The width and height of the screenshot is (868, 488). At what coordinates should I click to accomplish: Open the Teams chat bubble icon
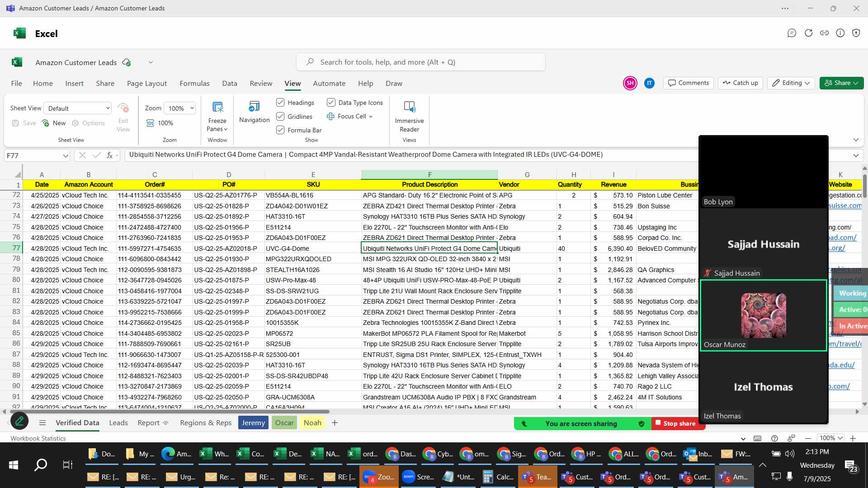792,33
